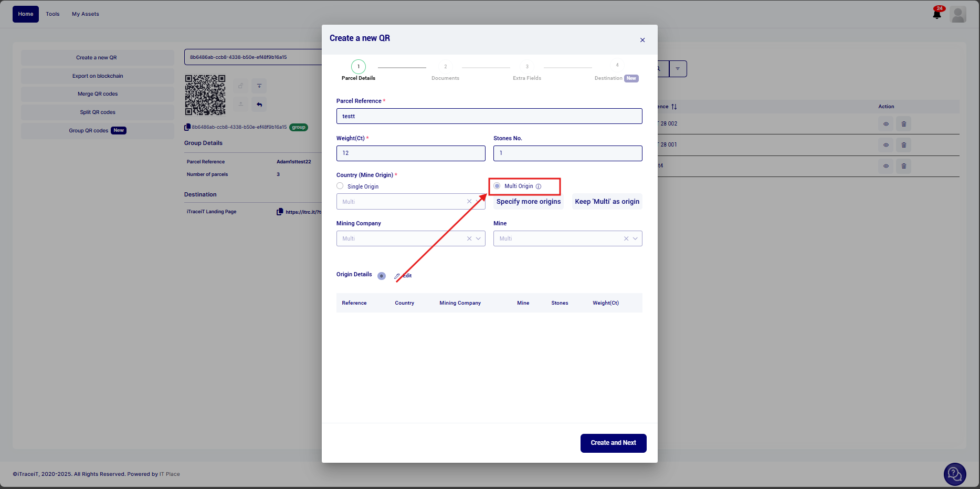Screen dimensions: 980x489
Task: Open the filter icon button
Action: (x=678, y=69)
